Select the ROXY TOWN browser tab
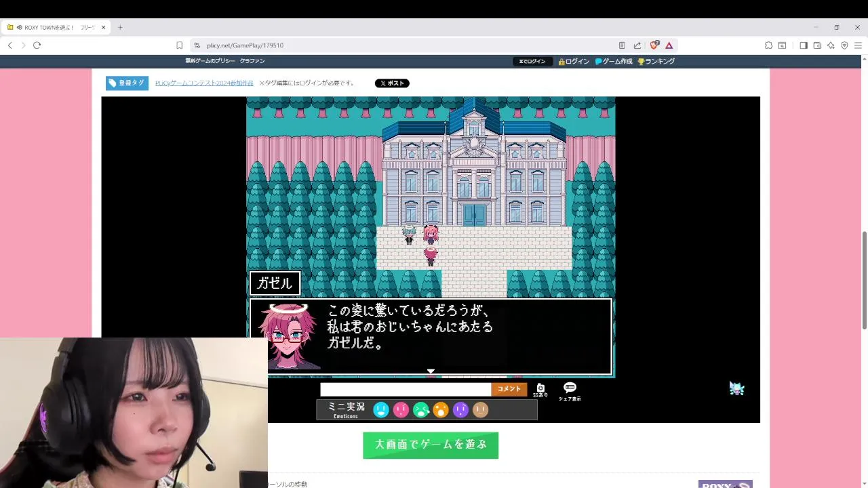 [x=56, y=27]
